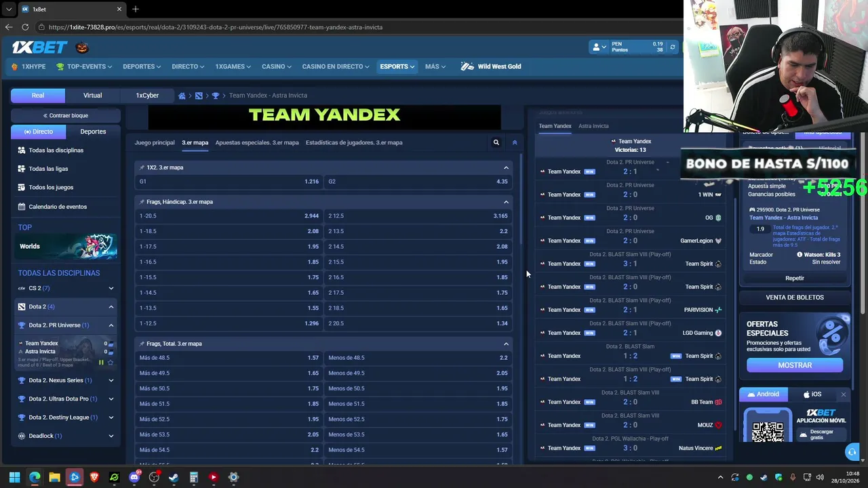Click the pin icon beside 1X2. 3.er mapa

click(142, 167)
